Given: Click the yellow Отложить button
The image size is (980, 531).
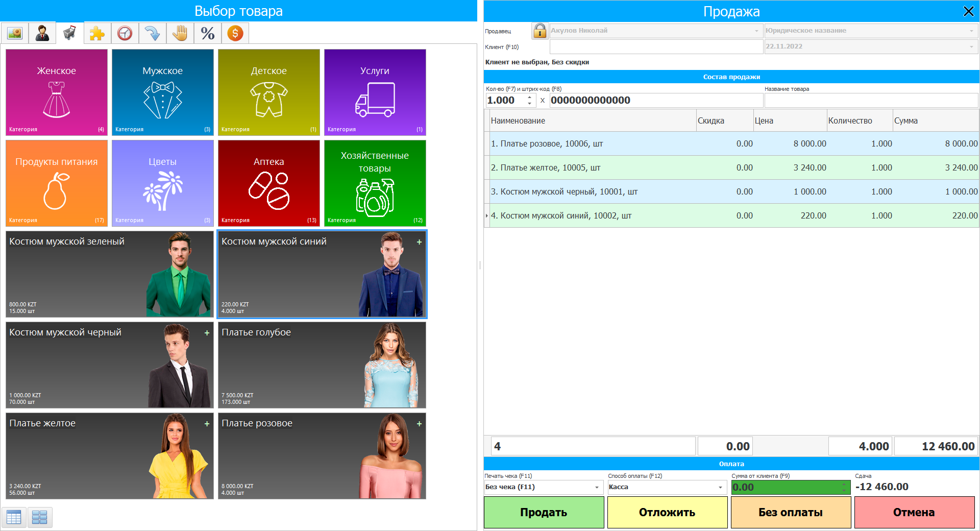Looking at the screenshot, I should [667, 512].
